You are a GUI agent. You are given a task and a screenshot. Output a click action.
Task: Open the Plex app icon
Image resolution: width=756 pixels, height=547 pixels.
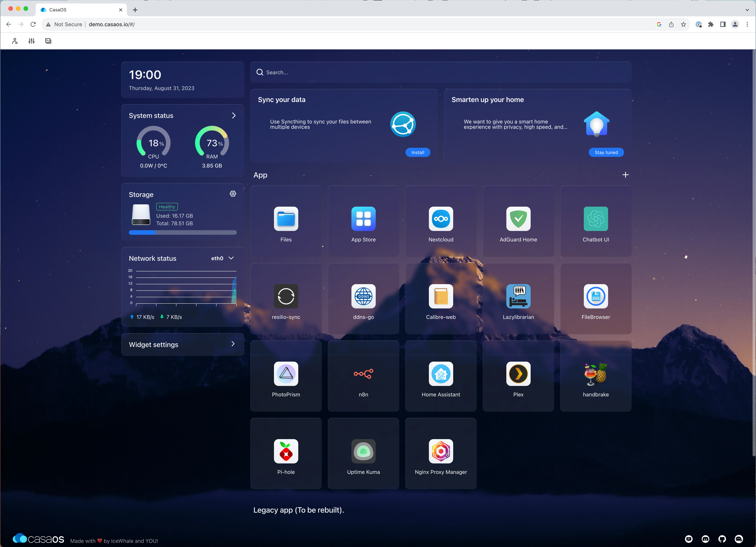tap(518, 374)
